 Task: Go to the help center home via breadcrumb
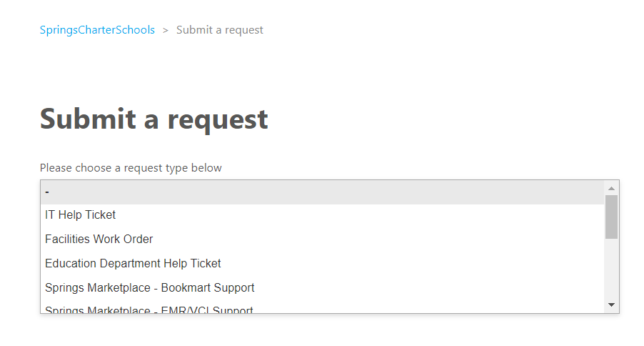coord(97,30)
